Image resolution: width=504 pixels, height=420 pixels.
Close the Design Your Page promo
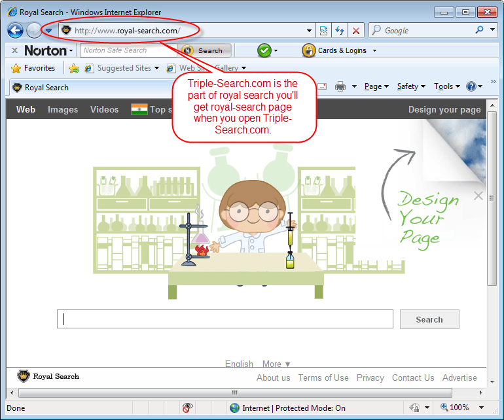click(x=478, y=196)
